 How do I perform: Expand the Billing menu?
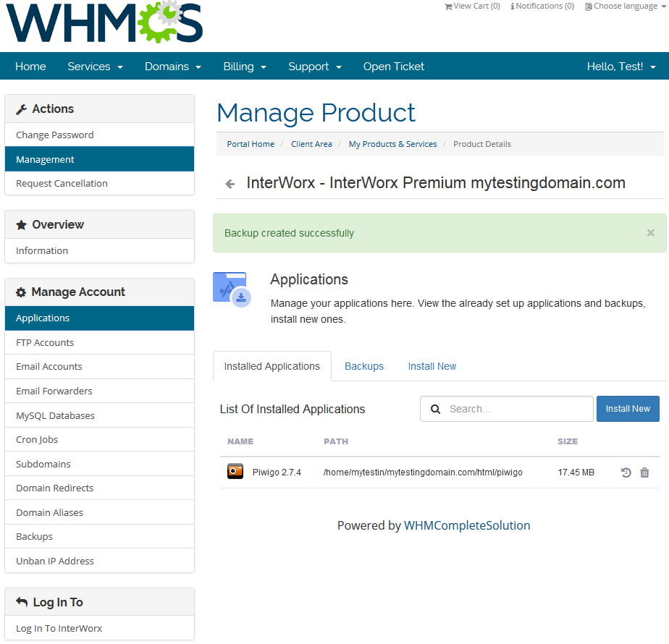[x=245, y=67]
